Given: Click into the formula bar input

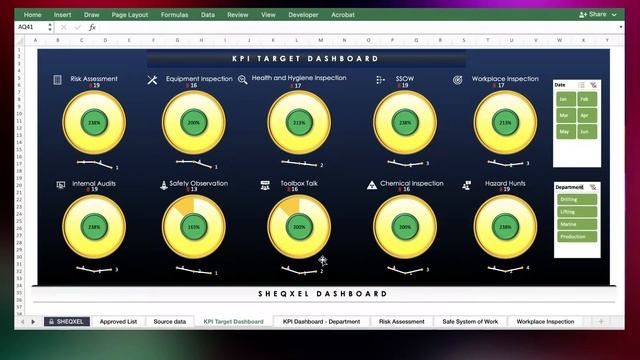Looking at the screenshot, I should [x=357, y=27].
